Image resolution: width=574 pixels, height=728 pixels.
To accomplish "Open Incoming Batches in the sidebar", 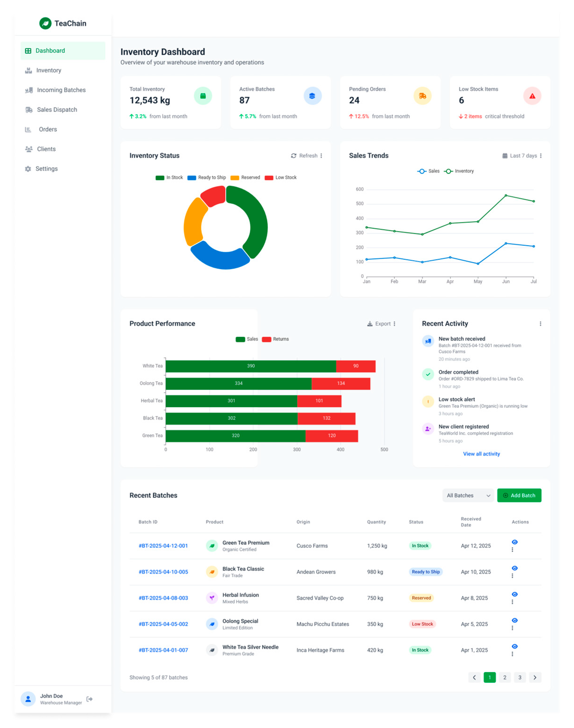I will coord(61,90).
